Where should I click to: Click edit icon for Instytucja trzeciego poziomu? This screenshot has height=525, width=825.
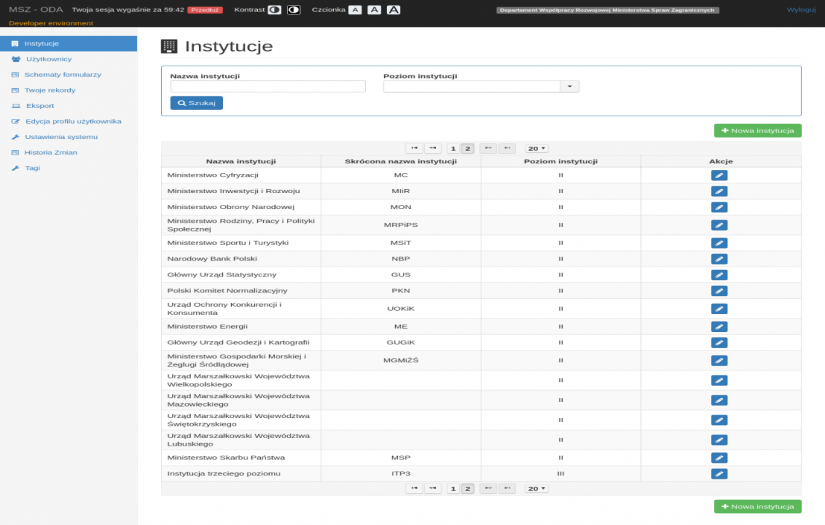719,473
